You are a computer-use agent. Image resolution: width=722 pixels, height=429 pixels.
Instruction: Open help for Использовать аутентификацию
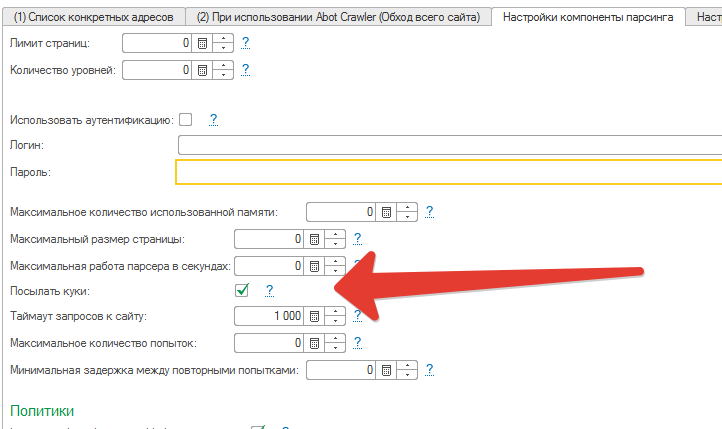(213, 119)
